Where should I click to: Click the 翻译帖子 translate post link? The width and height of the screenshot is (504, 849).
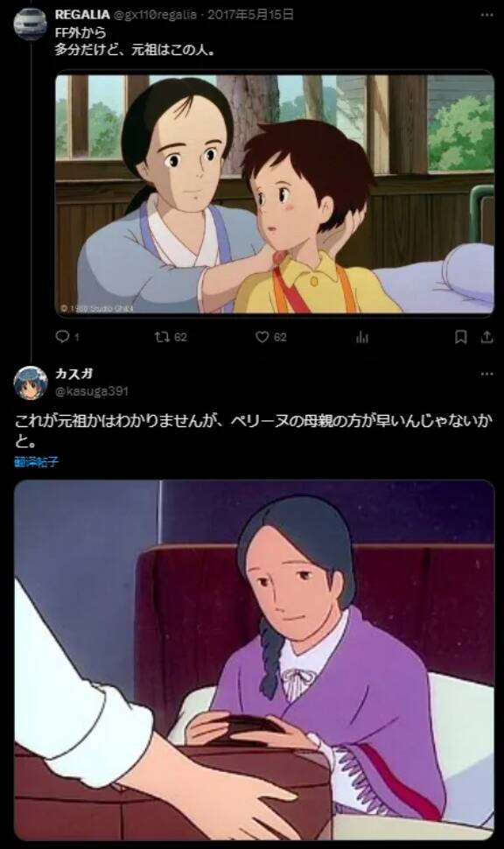[36, 462]
